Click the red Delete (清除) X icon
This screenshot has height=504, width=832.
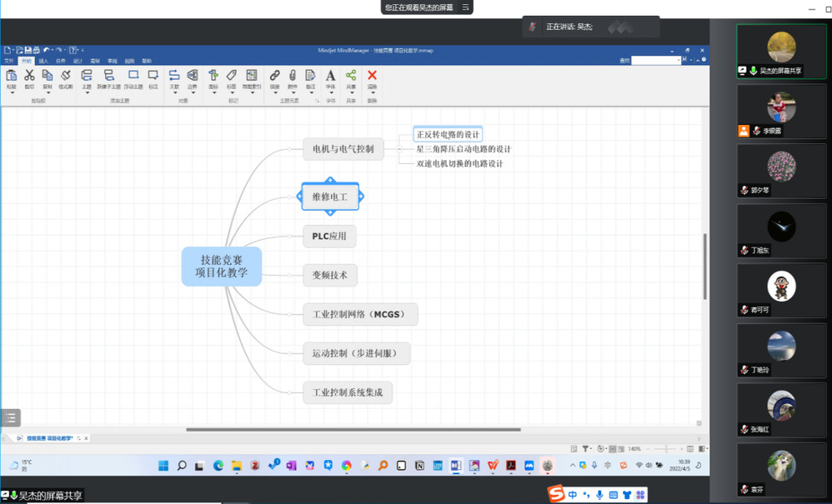[x=372, y=76]
